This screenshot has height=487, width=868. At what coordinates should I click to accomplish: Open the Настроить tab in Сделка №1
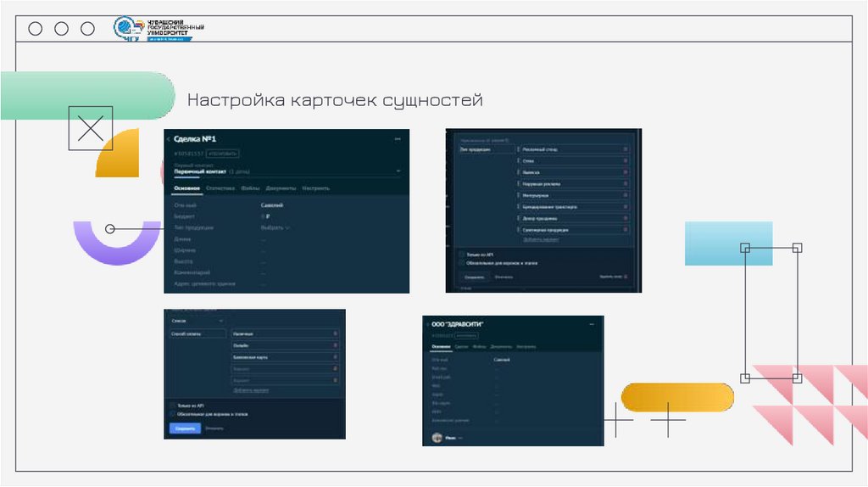point(315,188)
